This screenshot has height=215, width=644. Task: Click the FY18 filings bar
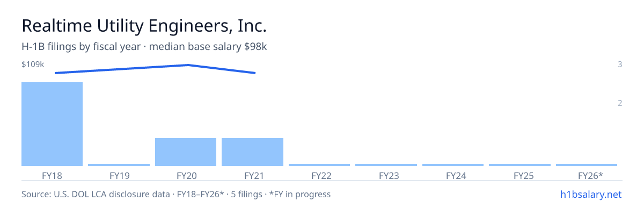(52, 124)
